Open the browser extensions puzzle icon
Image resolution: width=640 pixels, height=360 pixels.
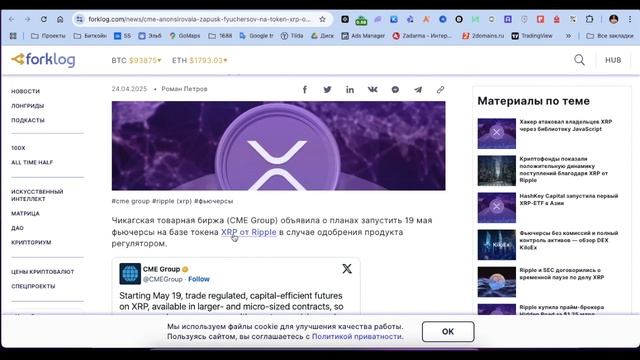[x=589, y=19]
